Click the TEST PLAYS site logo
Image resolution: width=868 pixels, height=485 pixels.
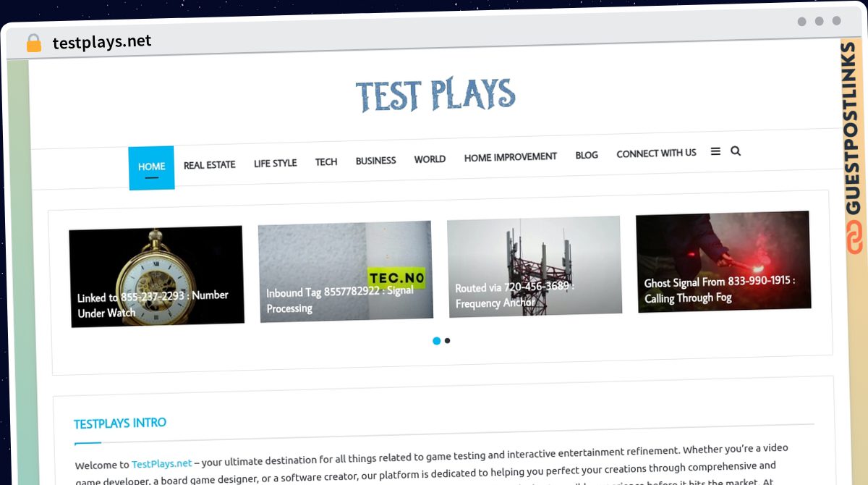point(435,96)
